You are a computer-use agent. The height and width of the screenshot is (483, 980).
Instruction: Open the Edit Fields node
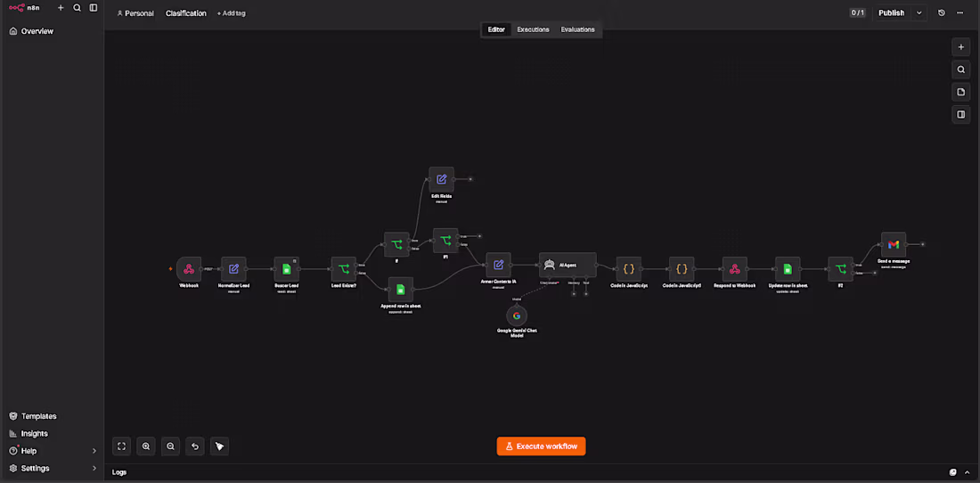coord(441,179)
